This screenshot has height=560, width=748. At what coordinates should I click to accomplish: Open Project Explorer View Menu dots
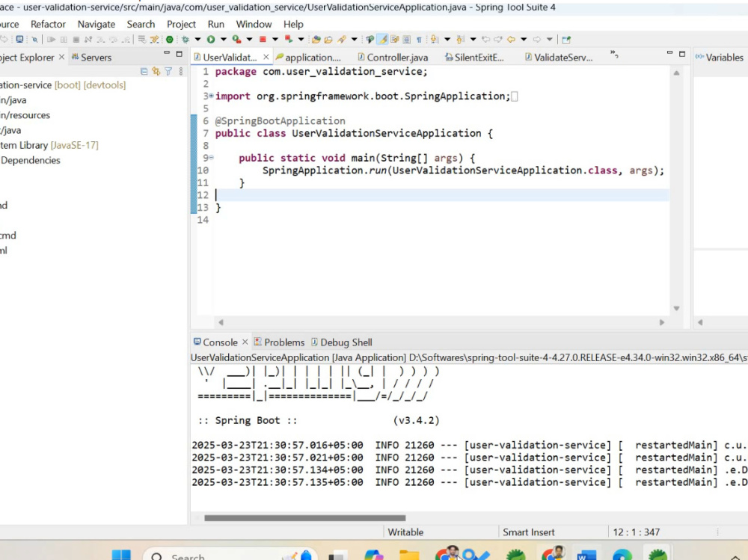click(x=181, y=71)
